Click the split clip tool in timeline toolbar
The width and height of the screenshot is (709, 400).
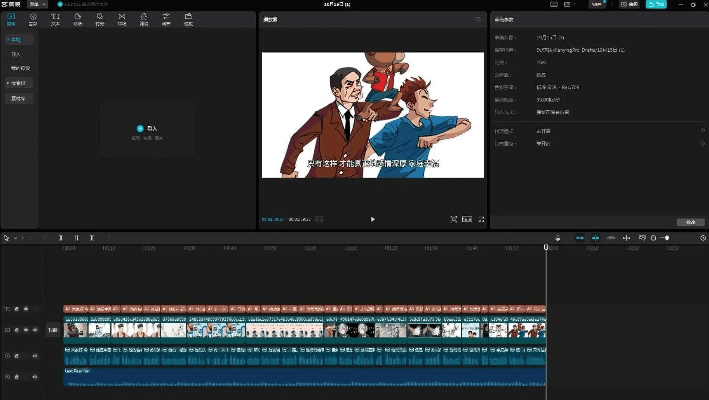point(60,238)
